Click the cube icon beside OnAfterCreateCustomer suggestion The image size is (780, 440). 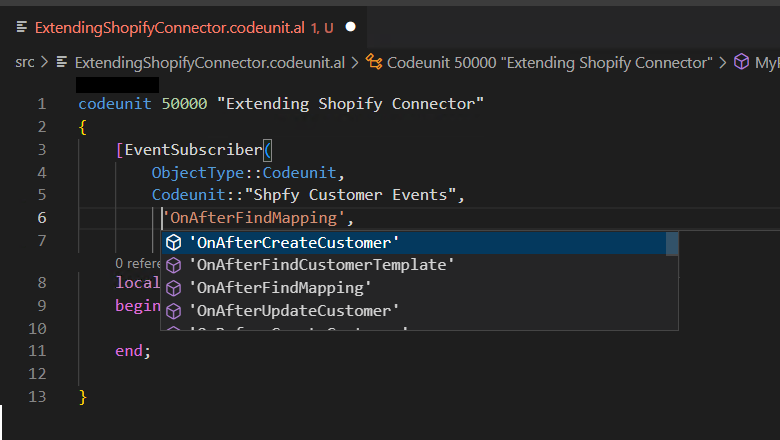pyautogui.click(x=174, y=243)
